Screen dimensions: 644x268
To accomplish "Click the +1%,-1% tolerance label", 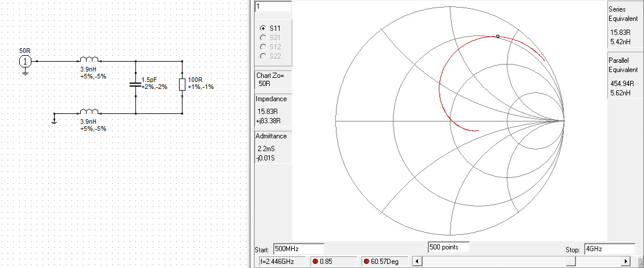I will (x=201, y=87).
